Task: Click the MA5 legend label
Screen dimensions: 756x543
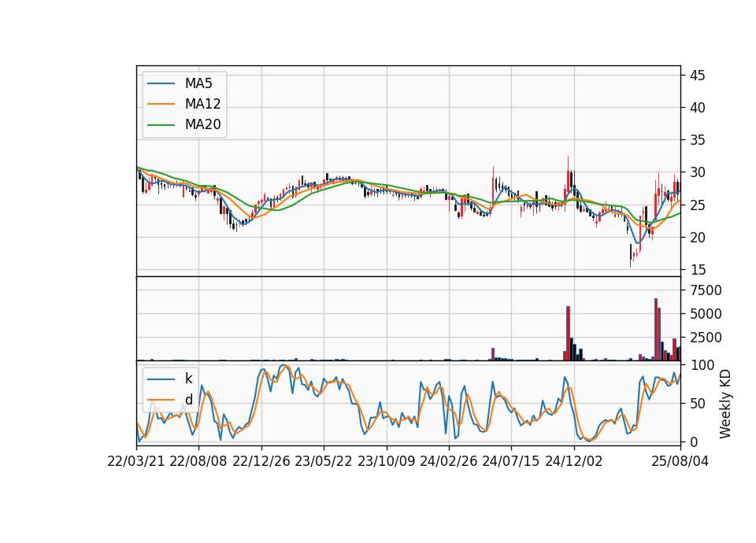Action: tap(198, 83)
